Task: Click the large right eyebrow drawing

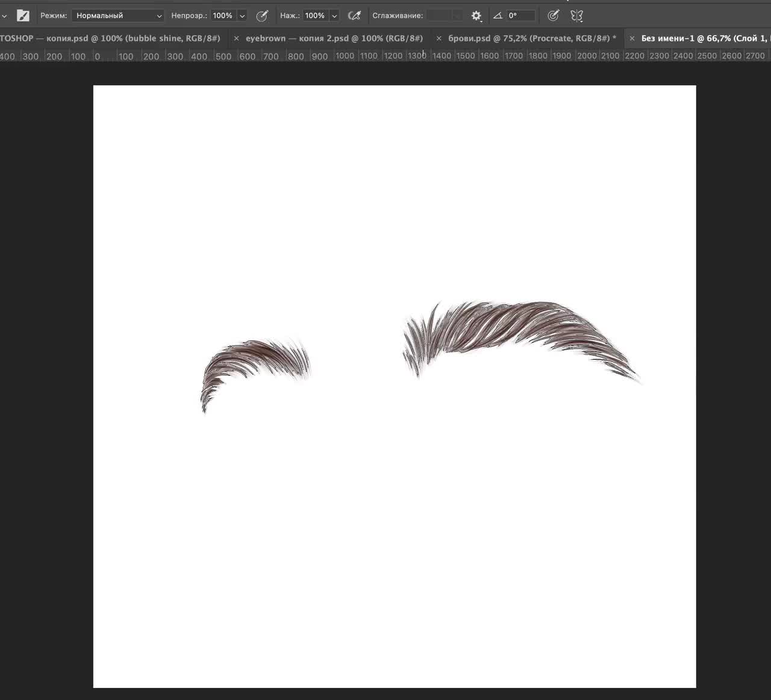Action: (522, 341)
